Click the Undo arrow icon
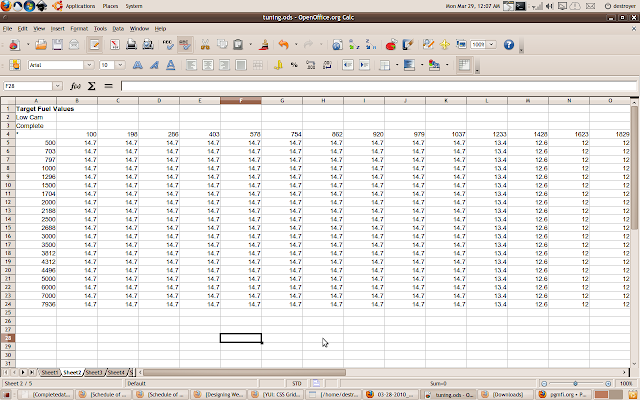The height and width of the screenshot is (400, 640). pos(284,45)
